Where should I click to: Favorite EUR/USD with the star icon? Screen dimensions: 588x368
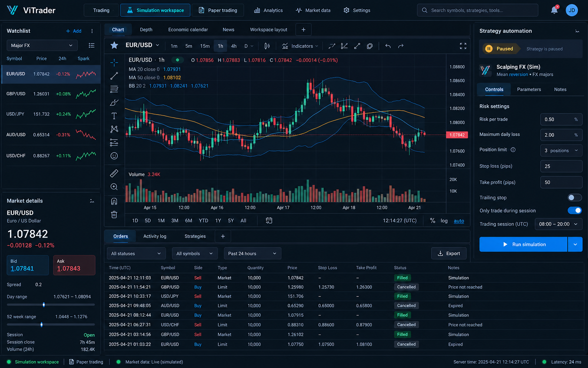114,45
